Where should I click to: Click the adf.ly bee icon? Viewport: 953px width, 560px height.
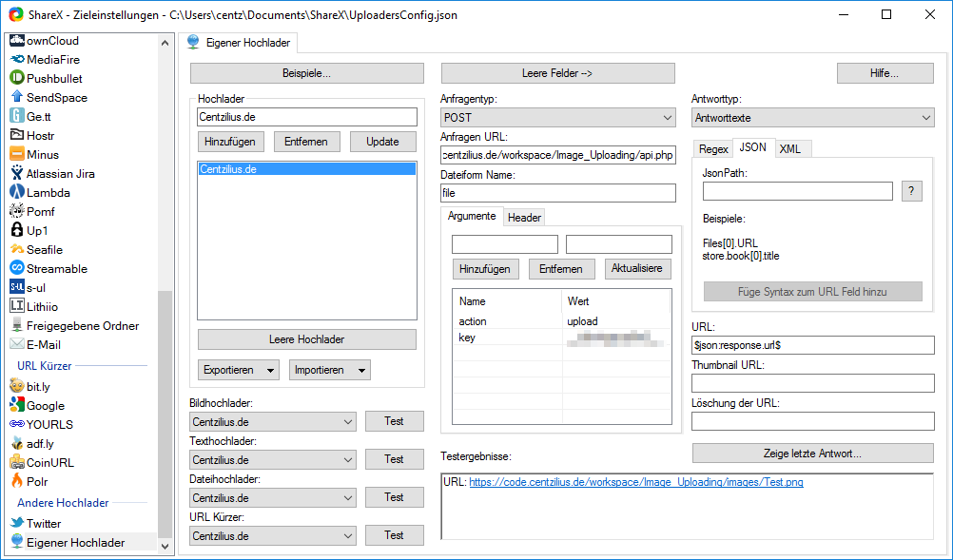pos(16,443)
